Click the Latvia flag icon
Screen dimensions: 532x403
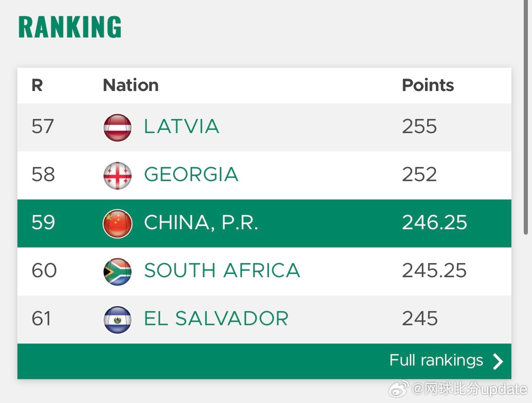[x=118, y=128]
